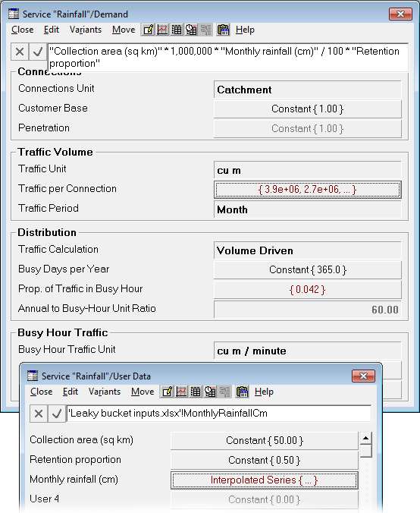Image resolution: width=420 pixels, height=513 pixels.
Task: Open Edit menu in Demand window
Action: [x=52, y=30]
